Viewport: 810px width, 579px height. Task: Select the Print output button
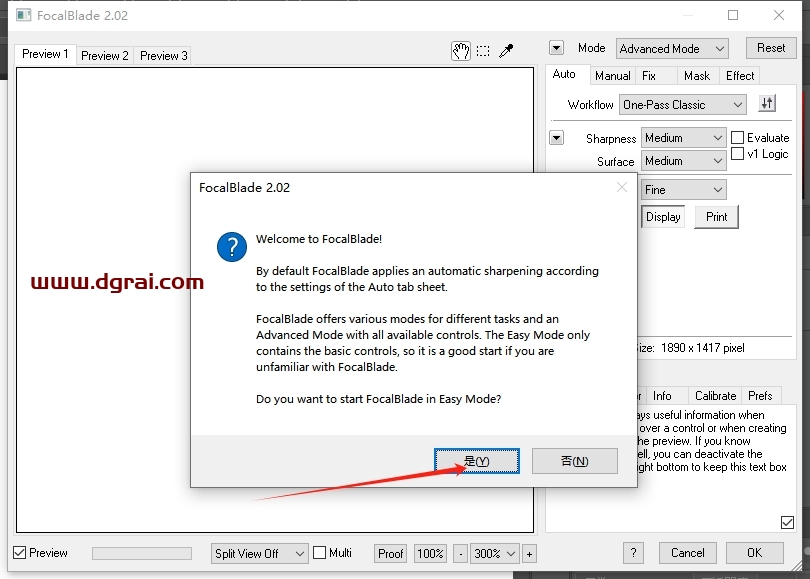point(716,217)
